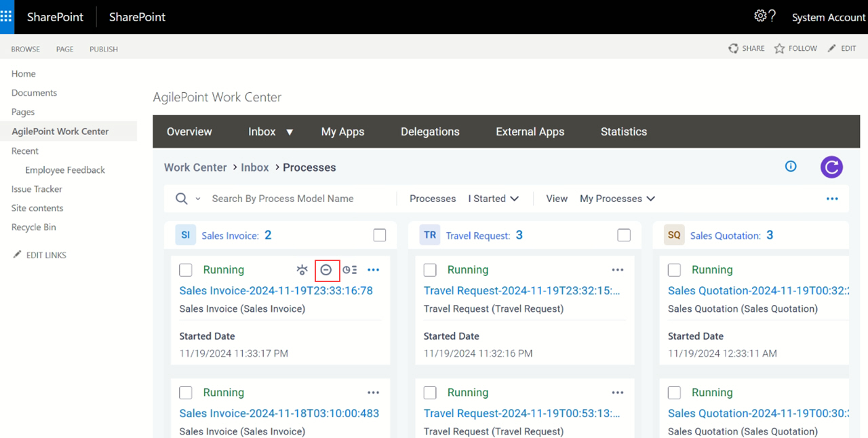The height and width of the screenshot is (438, 868).
Task: Check the Sales Quotation 2024-11-19T00:32 card
Action: 674,270
